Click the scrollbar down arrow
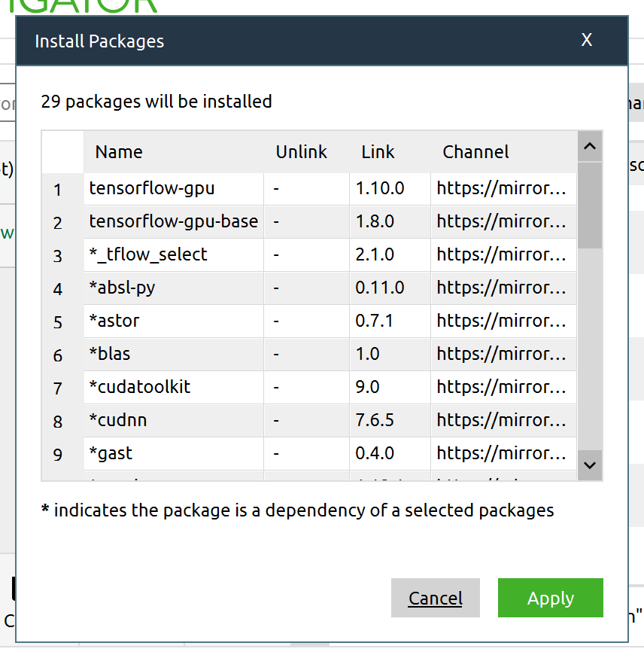This screenshot has height=658, width=644. point(590,465)
